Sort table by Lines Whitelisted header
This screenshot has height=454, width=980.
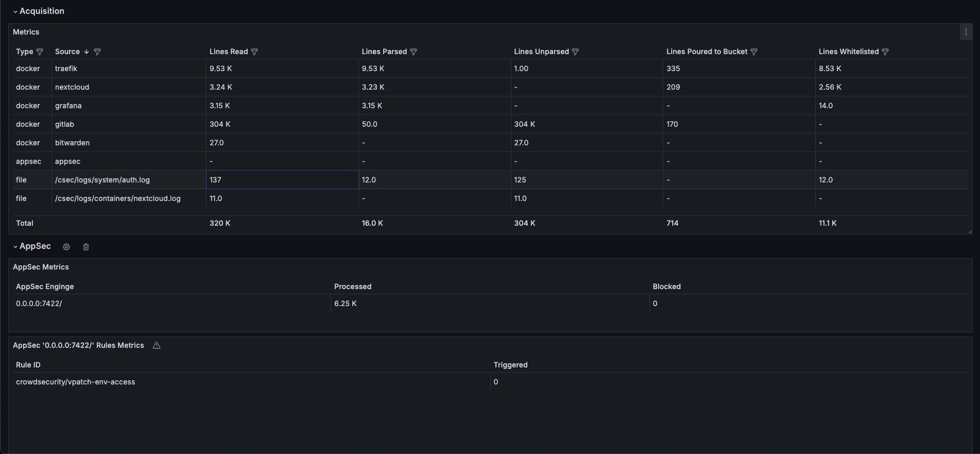[848, 52]
